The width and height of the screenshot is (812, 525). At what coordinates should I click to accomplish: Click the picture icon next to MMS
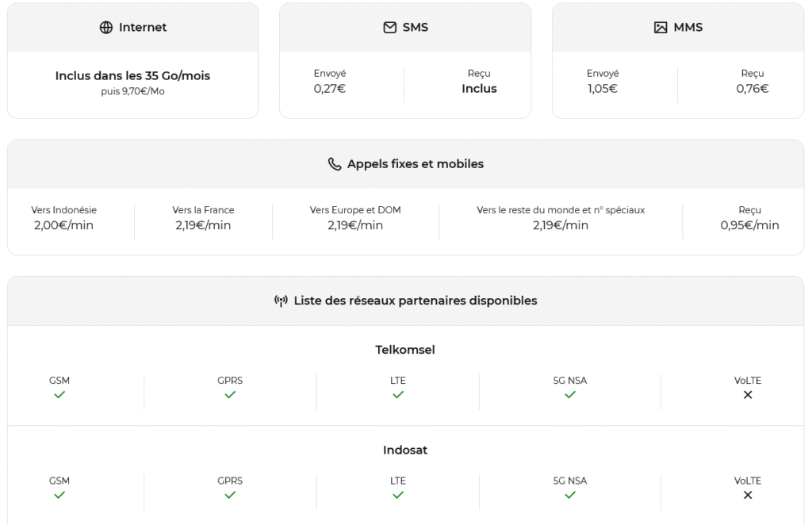pyautogui.click(x=661, y=26)
